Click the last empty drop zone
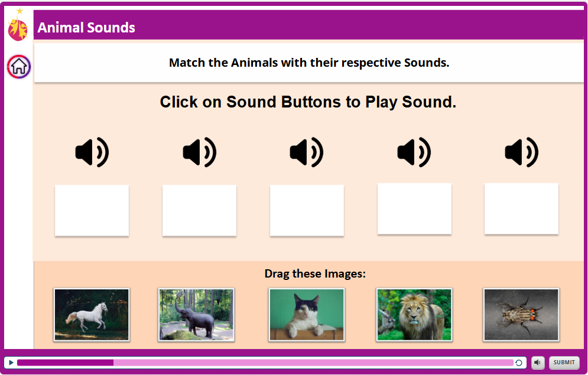Screen dimensions: 588x375 click(x=521, y=208)
